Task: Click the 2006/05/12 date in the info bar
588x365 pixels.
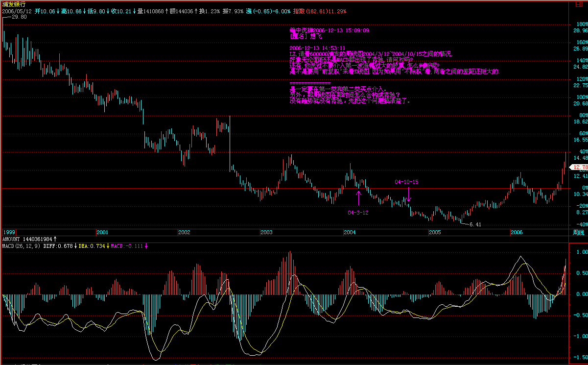Action: pos(17,10)
